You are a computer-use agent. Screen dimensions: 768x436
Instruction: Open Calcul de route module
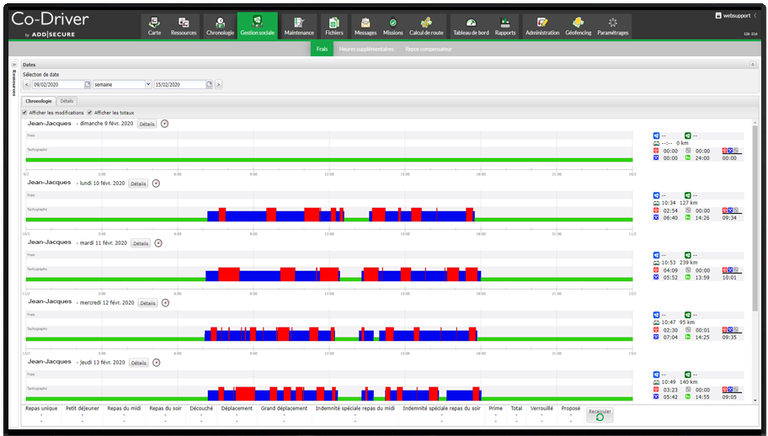coord(426,26)
